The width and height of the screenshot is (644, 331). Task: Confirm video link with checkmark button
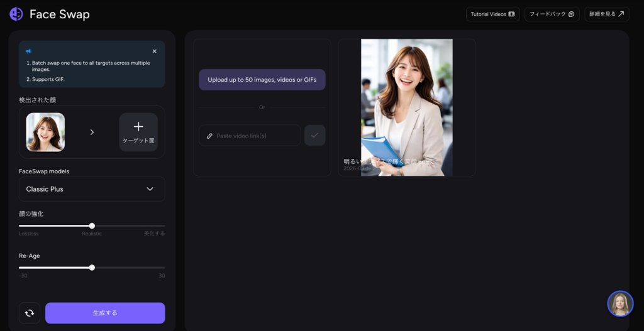[x=314, y=136]
